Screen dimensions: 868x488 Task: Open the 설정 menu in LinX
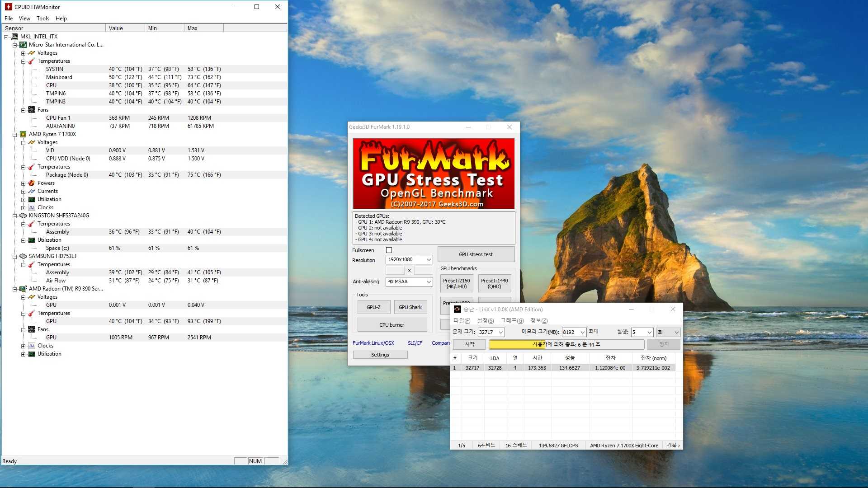(x=485, y=321)
